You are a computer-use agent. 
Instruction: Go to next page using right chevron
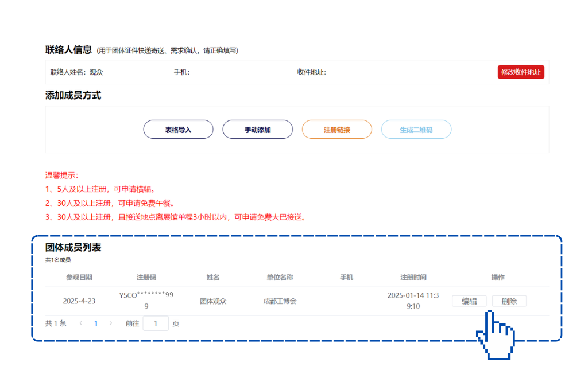(x=111, y=323)
